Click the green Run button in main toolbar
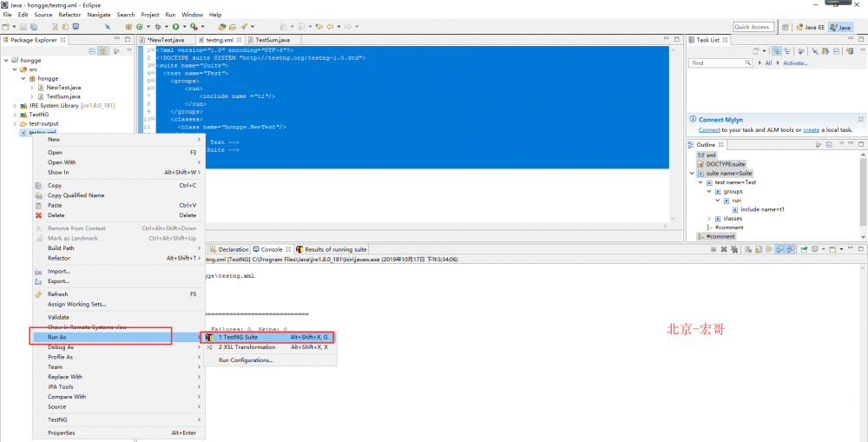The height and width of the screenshot is (442, 868). point(176,26)
